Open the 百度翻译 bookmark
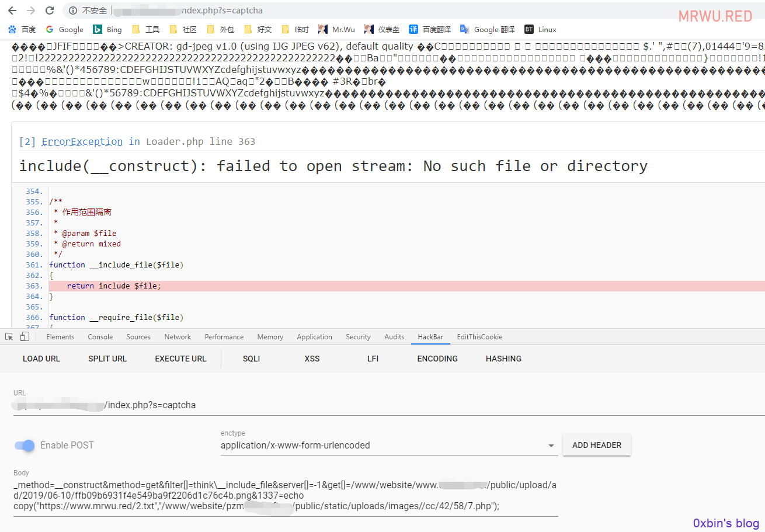The height and width of the screenshot is (532, 765). pos(430,29)
